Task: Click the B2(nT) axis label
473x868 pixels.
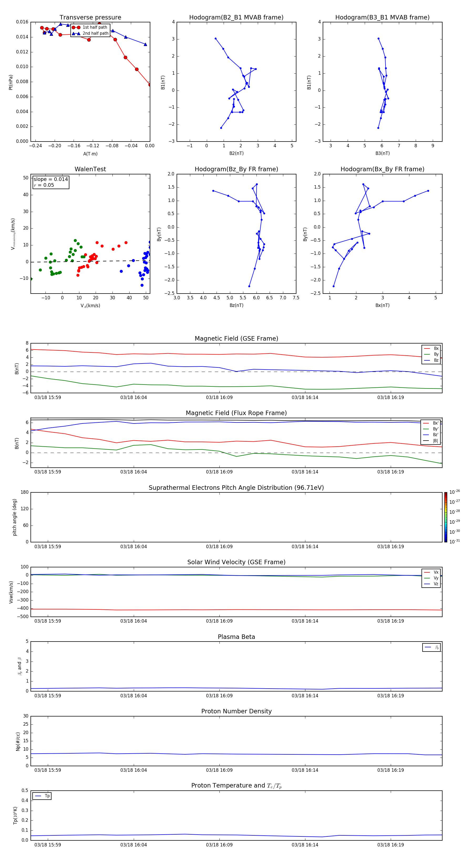Action: (236, 154)
